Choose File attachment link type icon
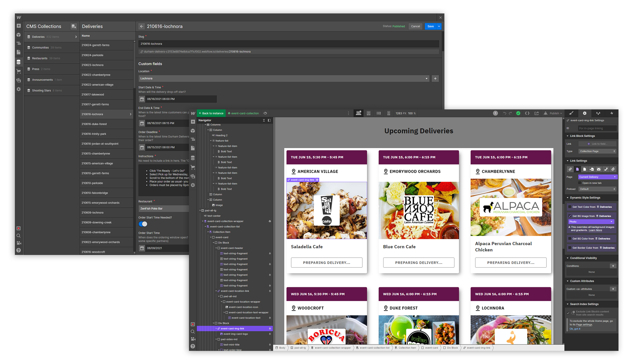Screen dimensions: 629x364 click(x=613, y=169)
